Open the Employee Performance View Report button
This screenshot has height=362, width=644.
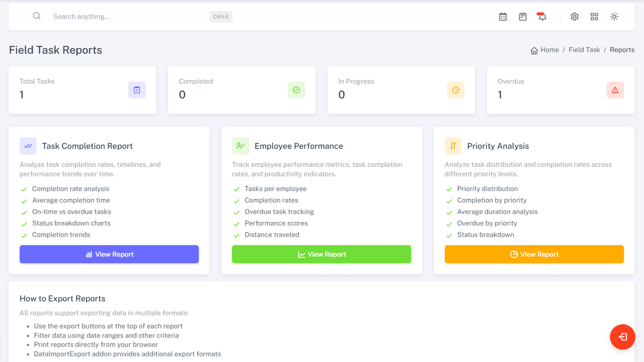coord(321,254)
